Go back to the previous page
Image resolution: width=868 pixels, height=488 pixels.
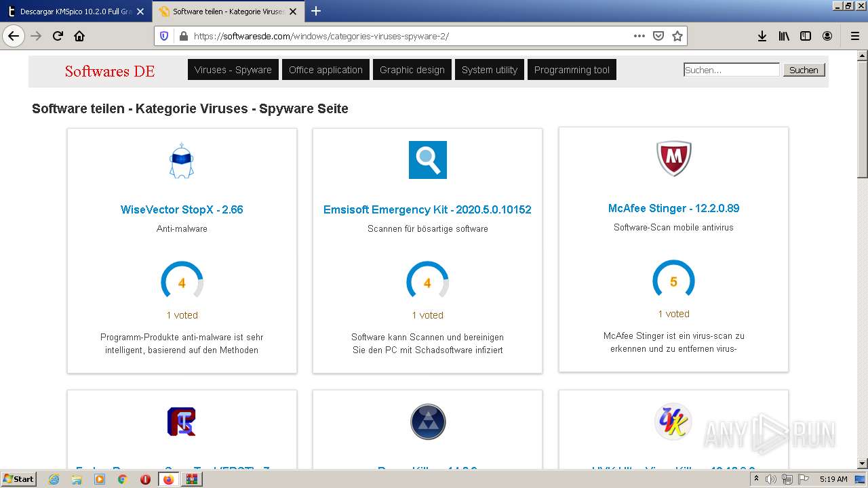14,36
